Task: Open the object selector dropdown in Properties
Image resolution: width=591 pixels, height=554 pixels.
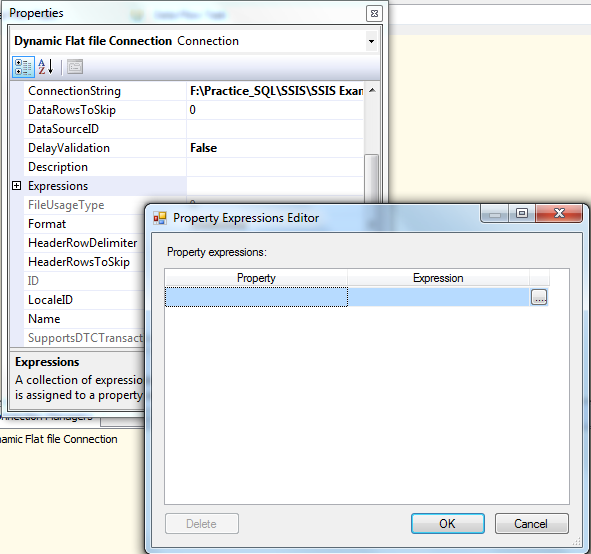Action: coord(371,41)
